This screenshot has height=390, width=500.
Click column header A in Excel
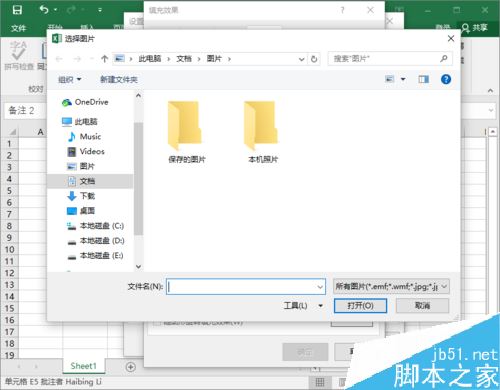[40, 132]
